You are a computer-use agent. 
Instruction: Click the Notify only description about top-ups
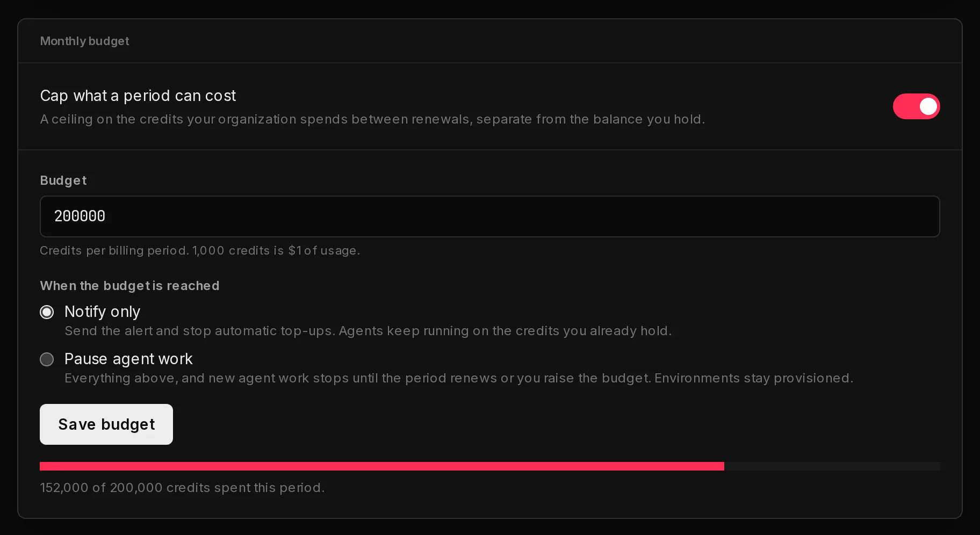(368, 331)
